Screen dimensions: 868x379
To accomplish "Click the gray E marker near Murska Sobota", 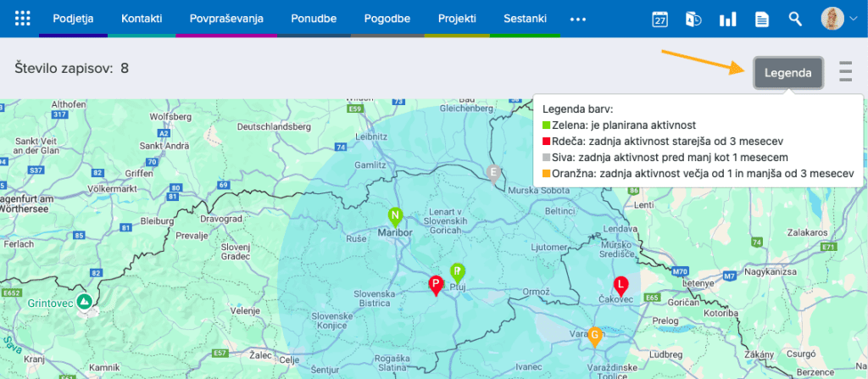I will click(x=492, y=174).
